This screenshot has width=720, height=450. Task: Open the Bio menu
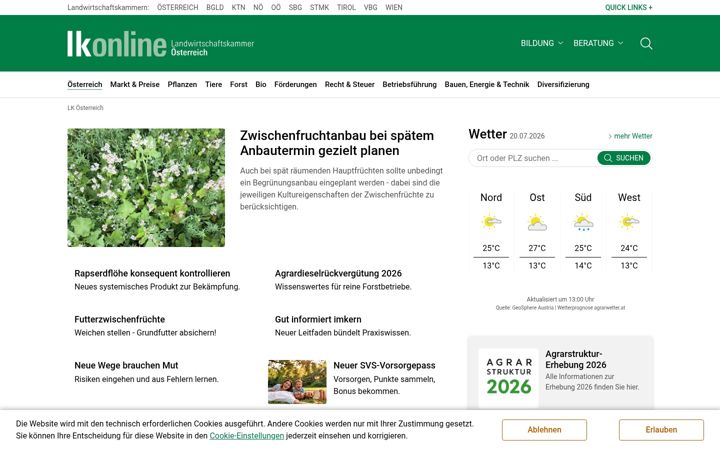click(x=260, y=84)
